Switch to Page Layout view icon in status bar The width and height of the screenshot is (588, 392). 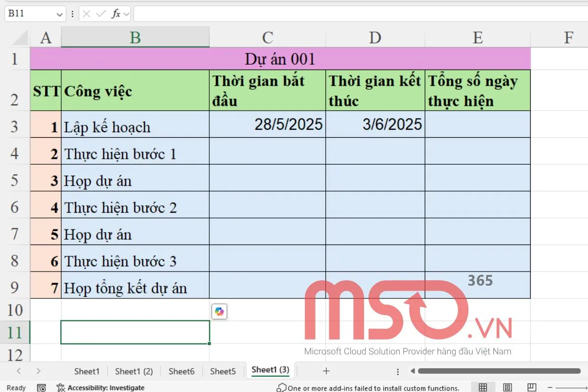[x=508, y=388]
